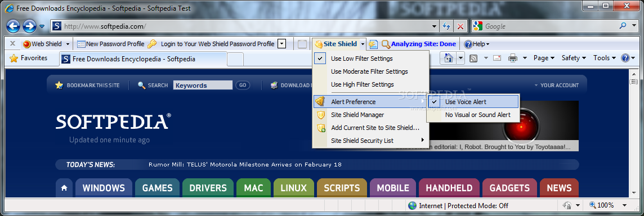
Task: Click the magnifier search icon
Action: pos(623,26)
